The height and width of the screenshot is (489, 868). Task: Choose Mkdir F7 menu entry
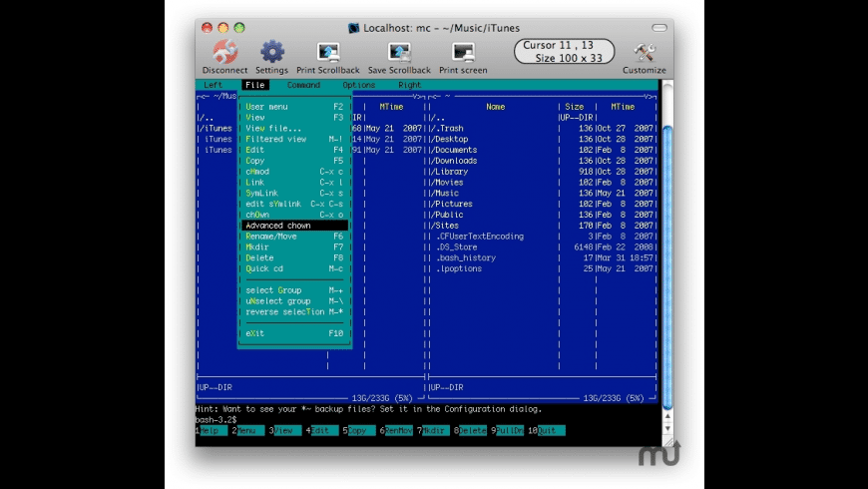(x=294, y=246)
